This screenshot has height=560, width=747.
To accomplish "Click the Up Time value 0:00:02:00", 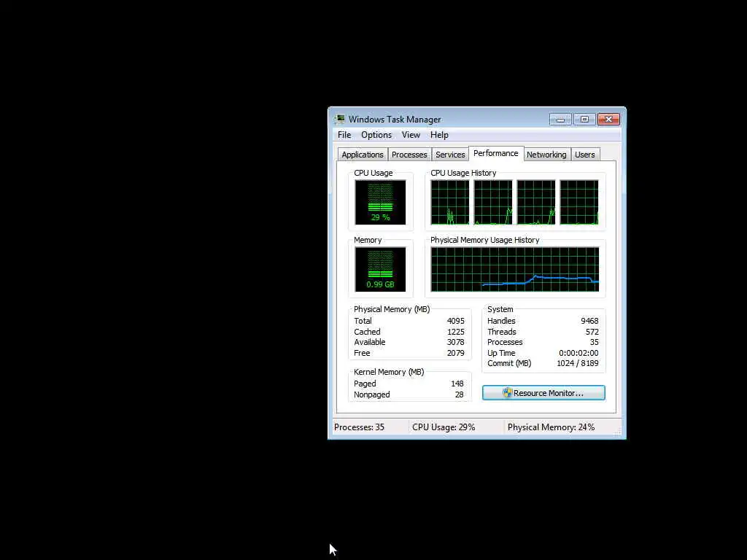I will pyautogui.click(x=578, y=354).
